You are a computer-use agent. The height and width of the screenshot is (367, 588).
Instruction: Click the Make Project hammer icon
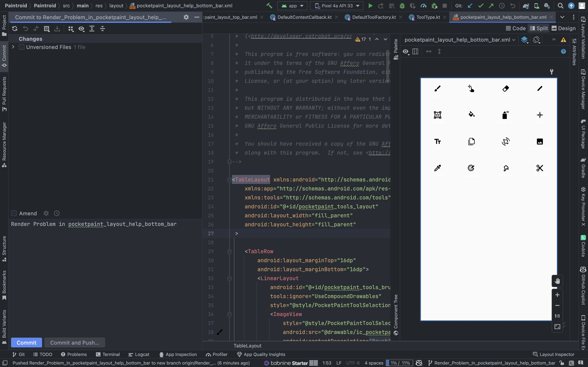[x=269, y=6]
